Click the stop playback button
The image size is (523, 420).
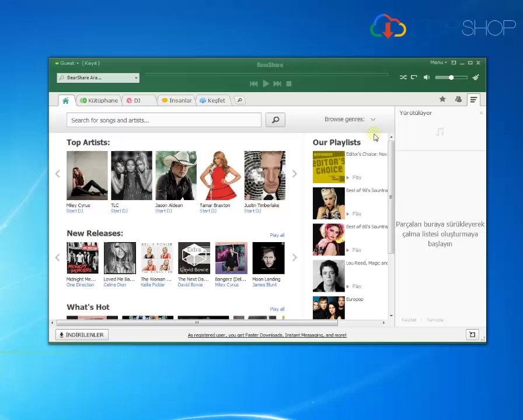tap(289, 83)
